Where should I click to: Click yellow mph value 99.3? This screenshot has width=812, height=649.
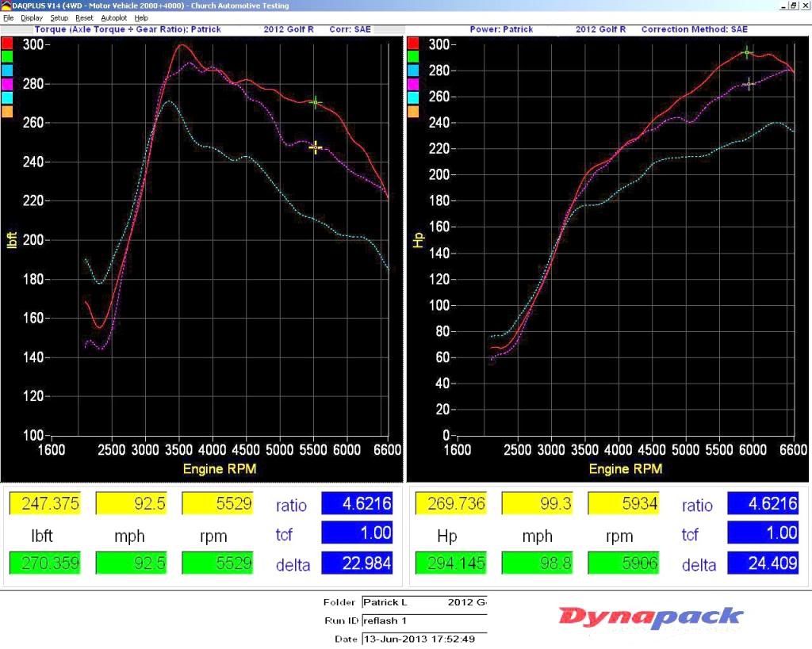pyautogui.click(x=538, y=503)
